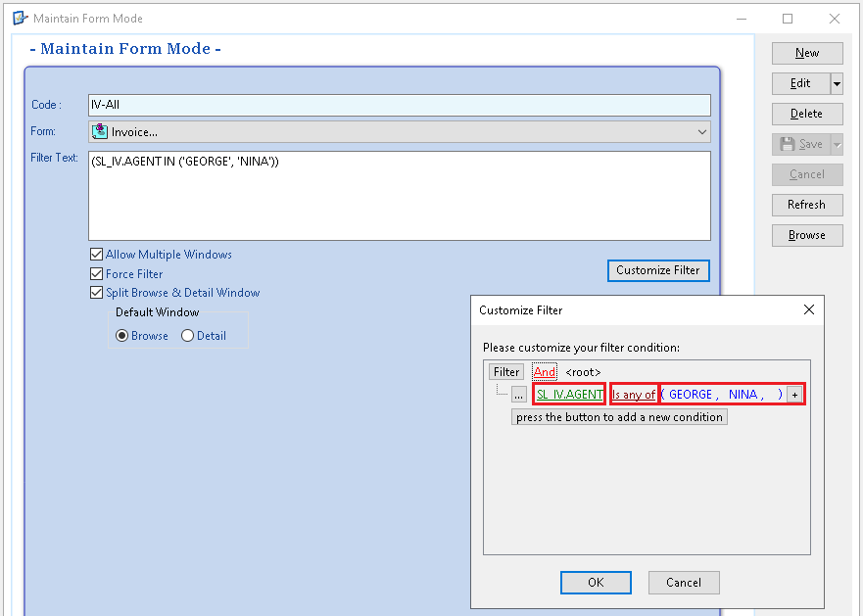Click the SL_IV.AGENT field name
Image resolution: width=863 pixels, height=616 pixels.
569,394
